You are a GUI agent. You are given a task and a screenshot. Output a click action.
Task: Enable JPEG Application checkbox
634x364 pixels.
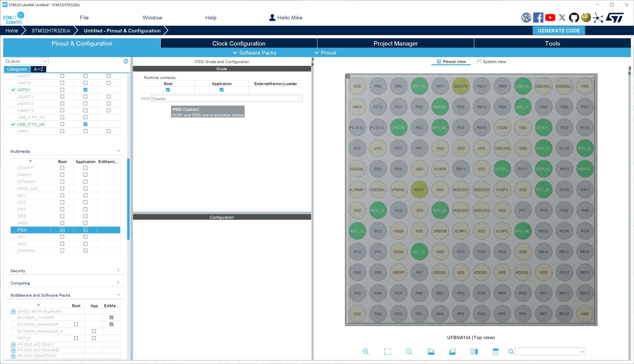85,223
